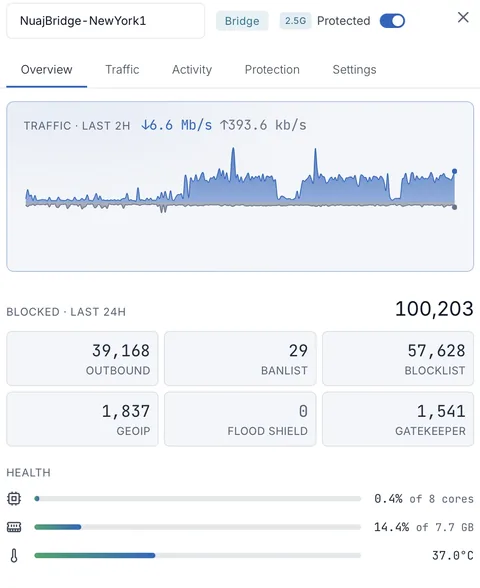The width and height of the screenshot is (480, 588).
Task: Click the 6.6 Mb/s download rate
Action: tap(176, 125)
